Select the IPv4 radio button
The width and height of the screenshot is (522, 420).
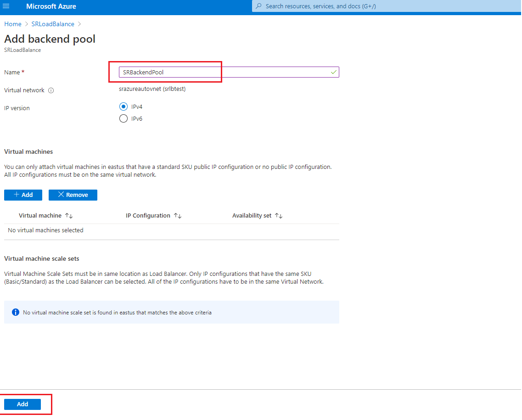tap(123, 106)
